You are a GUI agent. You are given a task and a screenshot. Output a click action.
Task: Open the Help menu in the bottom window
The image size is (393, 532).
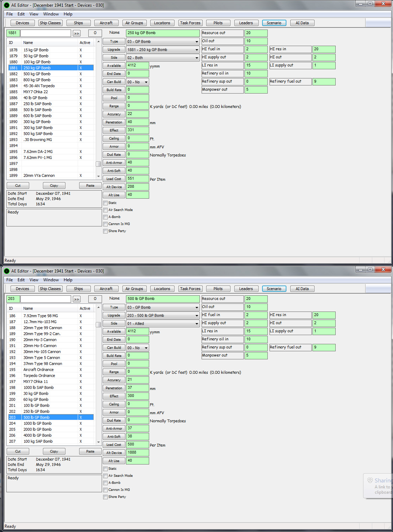click(x=68, y=280)
